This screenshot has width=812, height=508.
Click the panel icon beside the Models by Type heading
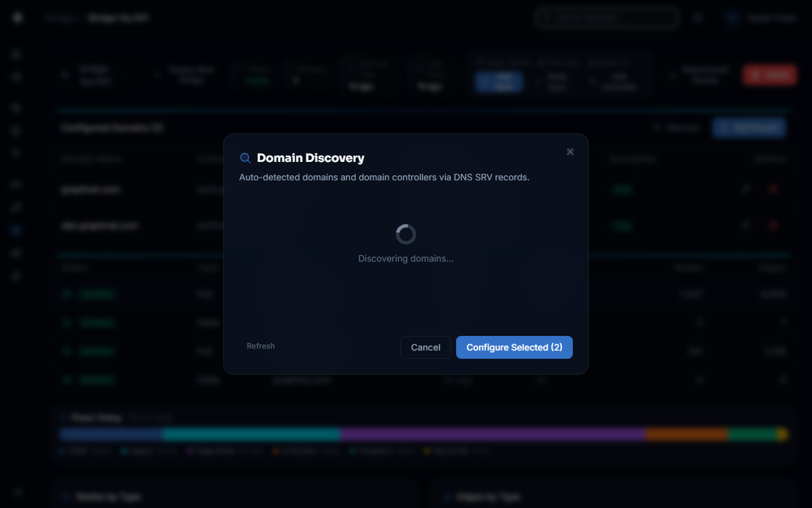click(66, 497)
